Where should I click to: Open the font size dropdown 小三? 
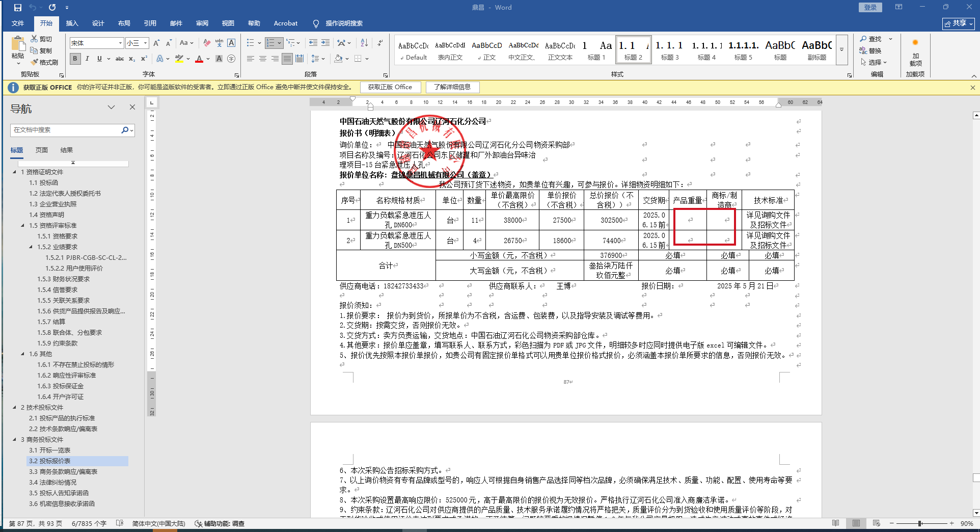(x=145, y=43)
